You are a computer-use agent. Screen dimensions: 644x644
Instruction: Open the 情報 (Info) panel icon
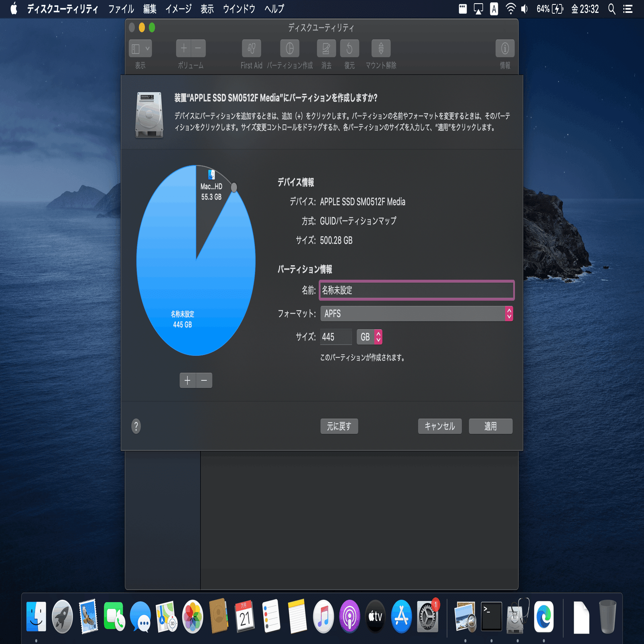(504, 48)
